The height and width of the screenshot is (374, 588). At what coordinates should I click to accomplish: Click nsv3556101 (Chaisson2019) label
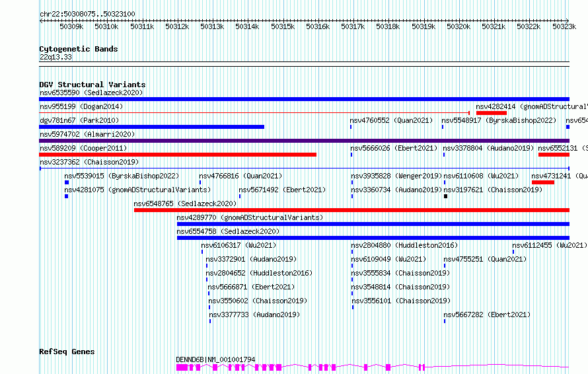(x=401, y=301)
